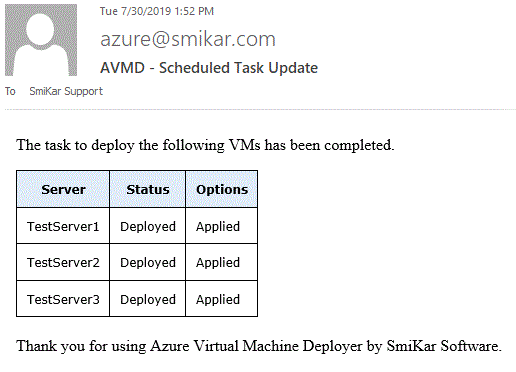Click the SmiKar Support recipient name
Screen dimensions: 516x372
pyautogui.click(x=66, y=91)
